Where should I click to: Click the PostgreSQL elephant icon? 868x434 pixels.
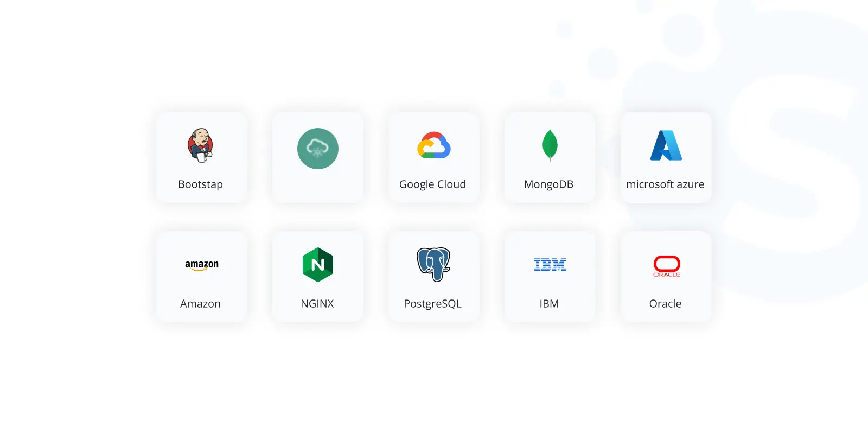(x=433, y=265)
